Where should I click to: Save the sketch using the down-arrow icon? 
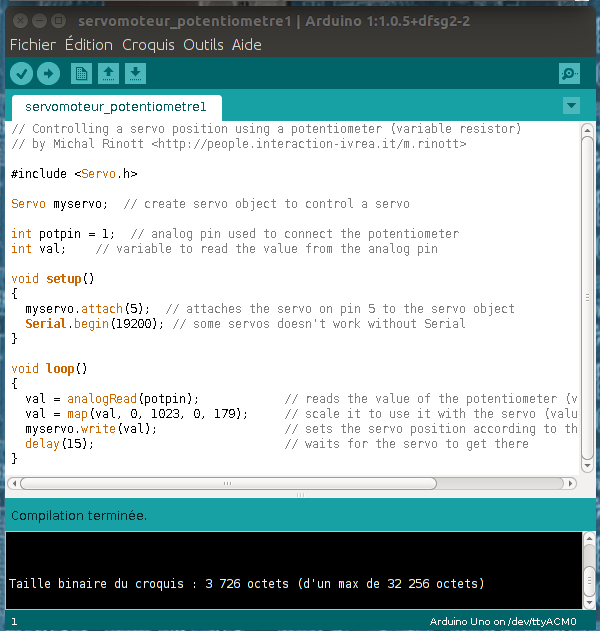pyautogui.click(x=135, y=73)
